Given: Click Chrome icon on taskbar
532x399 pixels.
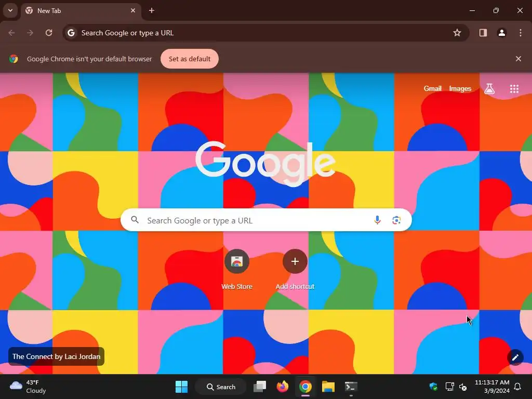Looking at the screenshot, I should coord(305,387).
